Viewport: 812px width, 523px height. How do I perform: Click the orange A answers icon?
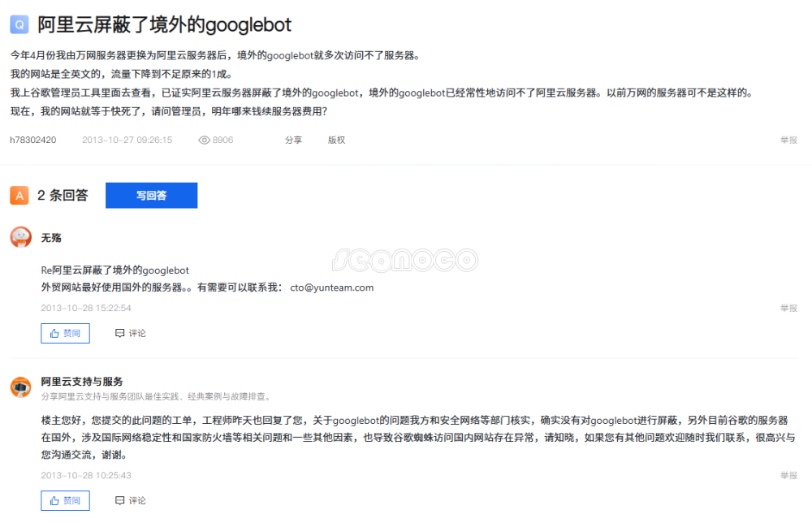19,196
